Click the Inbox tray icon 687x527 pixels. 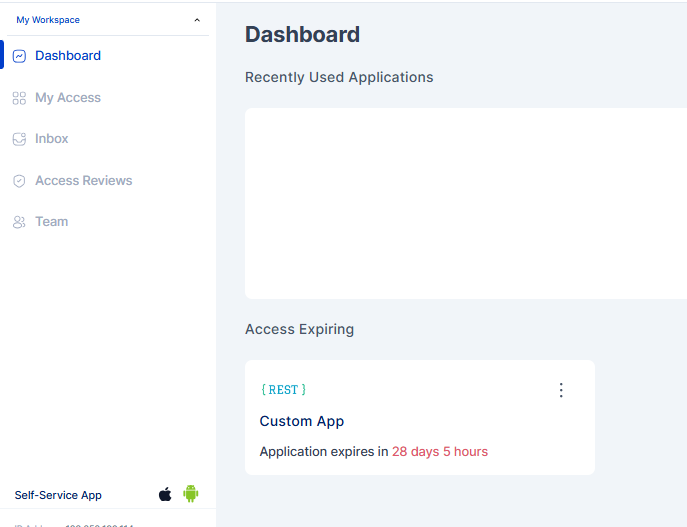tap(19, 139)
